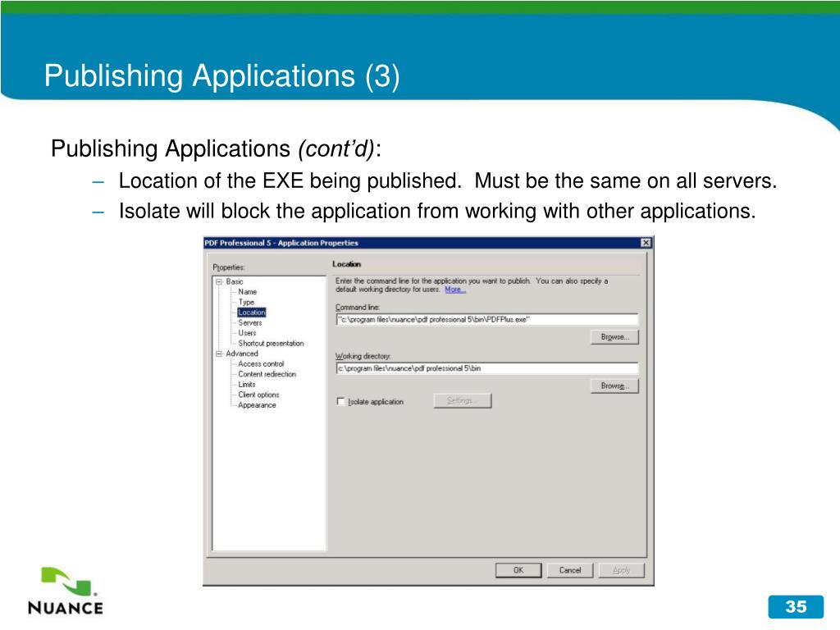Collapse the Basic tree node
Screen dimensions: 840x630
(219, 282)
